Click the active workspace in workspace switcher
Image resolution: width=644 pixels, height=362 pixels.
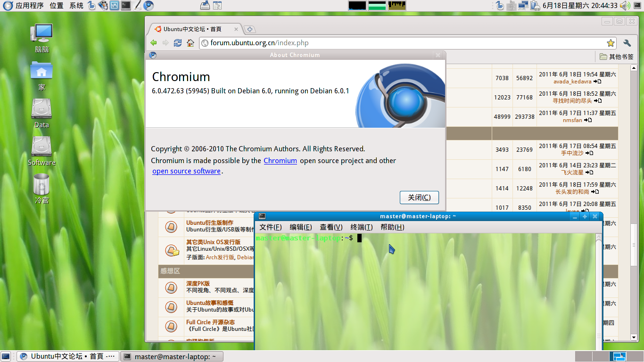coord(619,356)
